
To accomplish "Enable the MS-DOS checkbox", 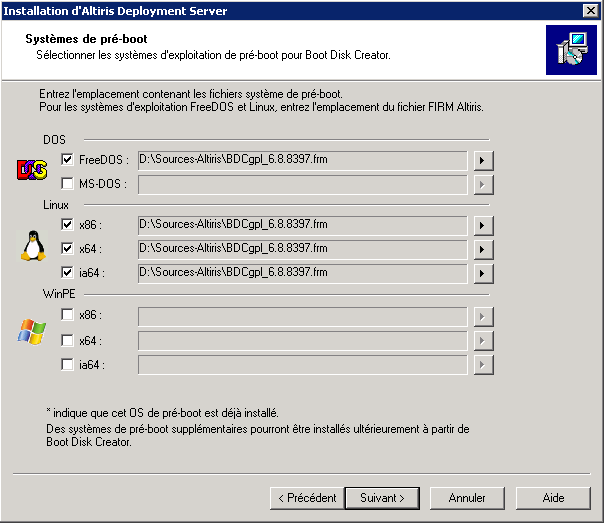I will coord(67,184).
